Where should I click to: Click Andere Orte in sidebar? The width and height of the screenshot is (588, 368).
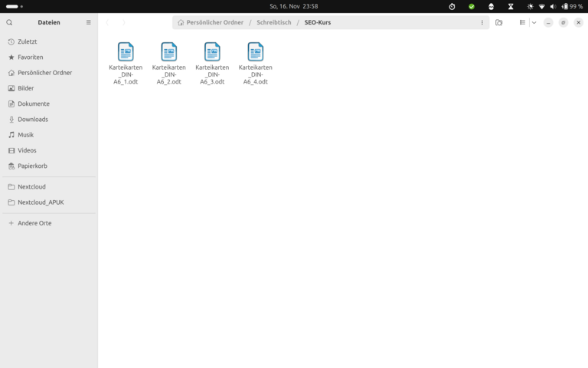coord(34,223)
